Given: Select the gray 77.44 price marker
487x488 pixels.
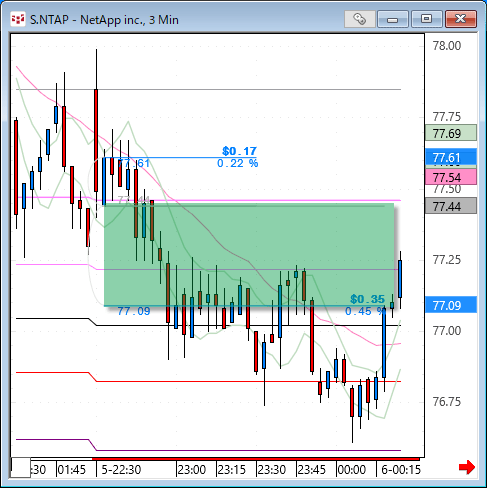Looking at the screenshot, I should pyautogui.click(x=451, y=206).
